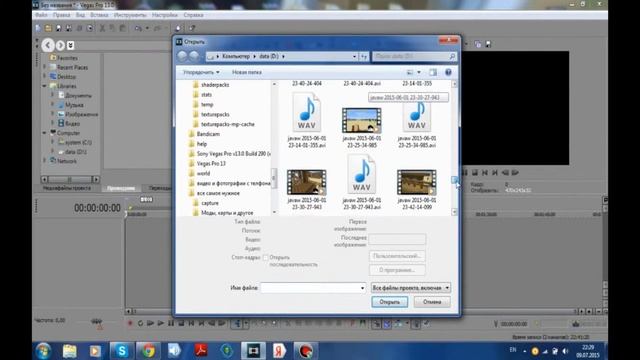
Task: Open the file type filter dropdown
Action: click(411, 288)
